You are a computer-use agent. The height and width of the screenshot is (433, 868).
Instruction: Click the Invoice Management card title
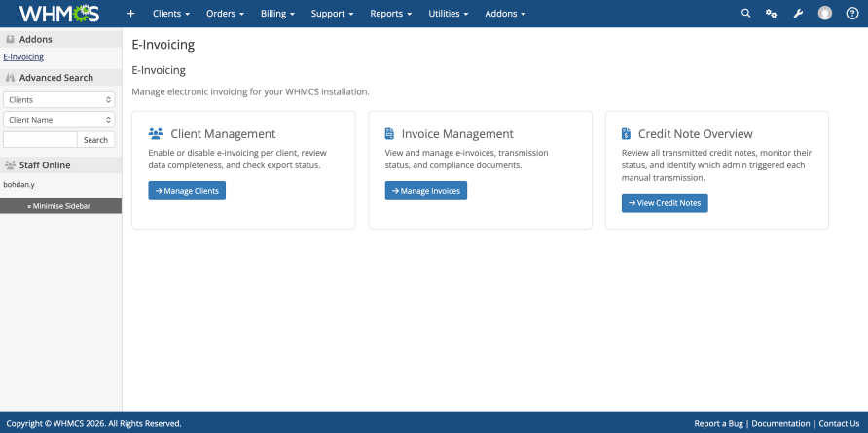457,133
